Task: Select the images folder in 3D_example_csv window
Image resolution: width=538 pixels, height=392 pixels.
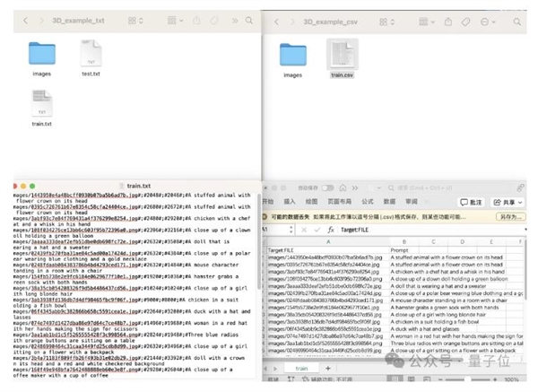Action: click(292, 55)
